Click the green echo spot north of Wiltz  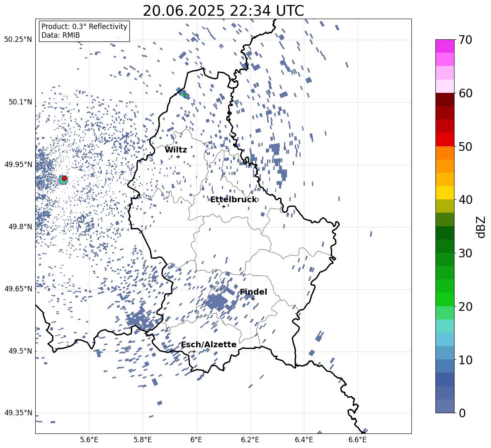(x=183, y=94)
